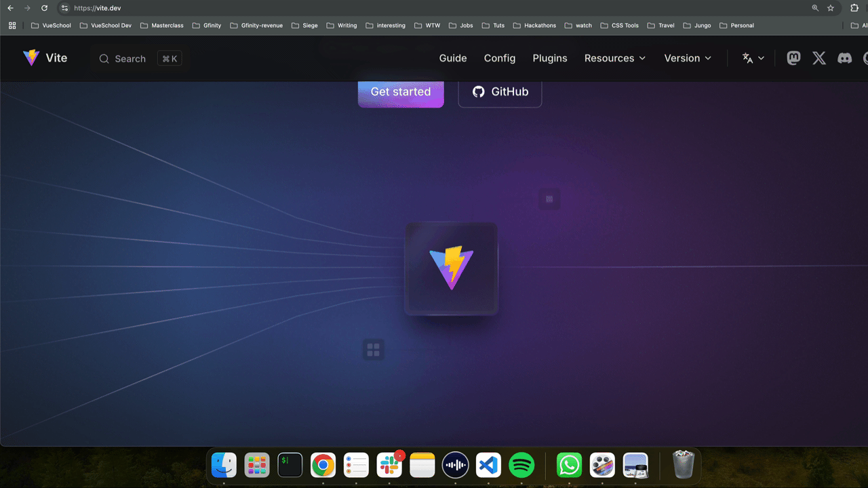Open the Personal bookmark folder

coord(736,26)
